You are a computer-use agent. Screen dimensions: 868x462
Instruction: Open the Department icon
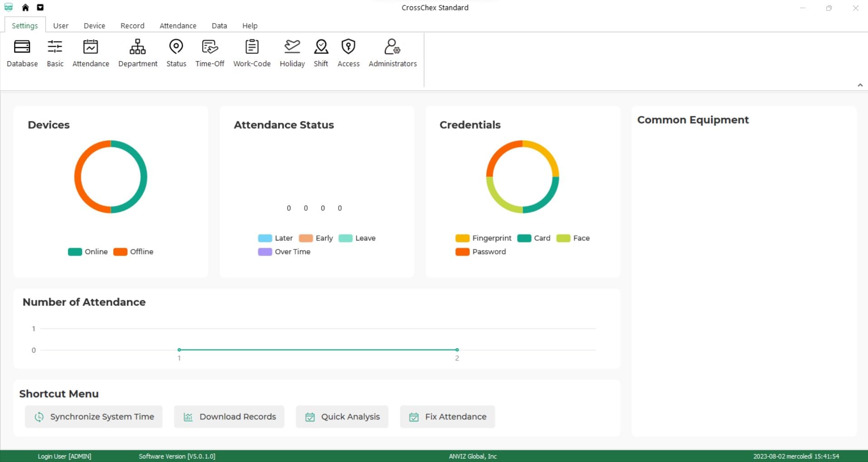tap(138, 53)
